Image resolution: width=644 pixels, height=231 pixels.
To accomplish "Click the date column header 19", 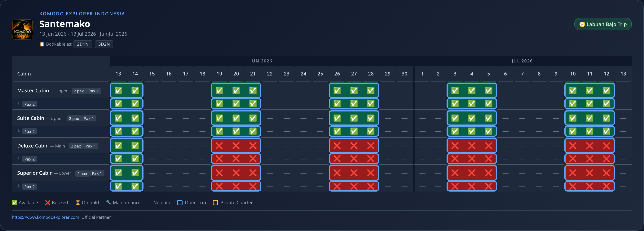I will [x=219, y=74].
